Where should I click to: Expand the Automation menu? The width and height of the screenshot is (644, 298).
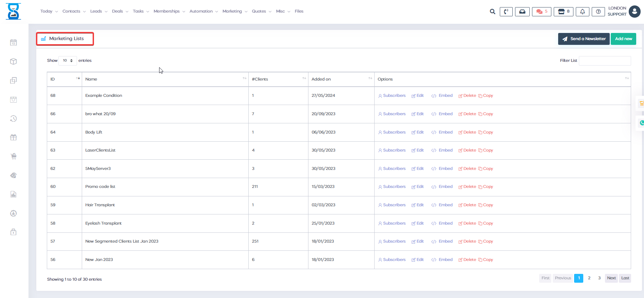pos(204,11)
